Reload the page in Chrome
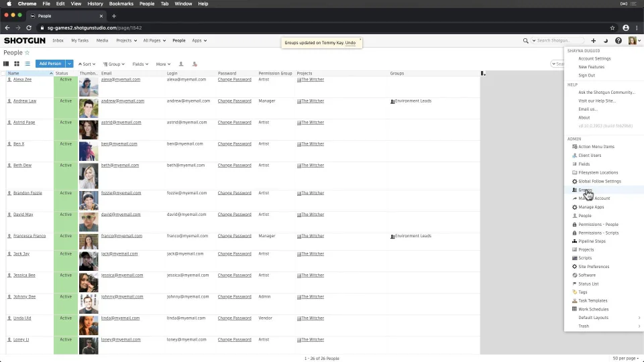 point(29,28)
